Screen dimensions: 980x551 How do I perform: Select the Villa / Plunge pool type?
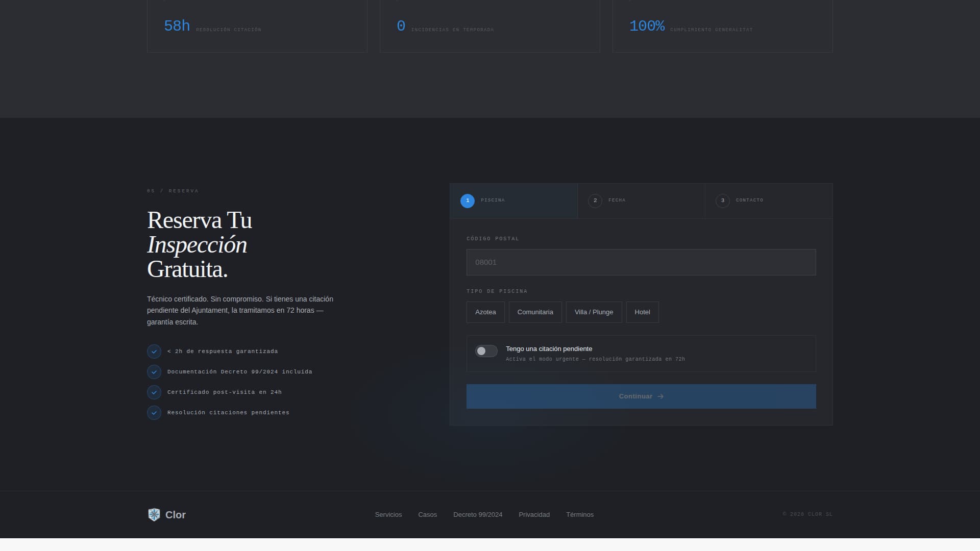click(x=594, y=312)
